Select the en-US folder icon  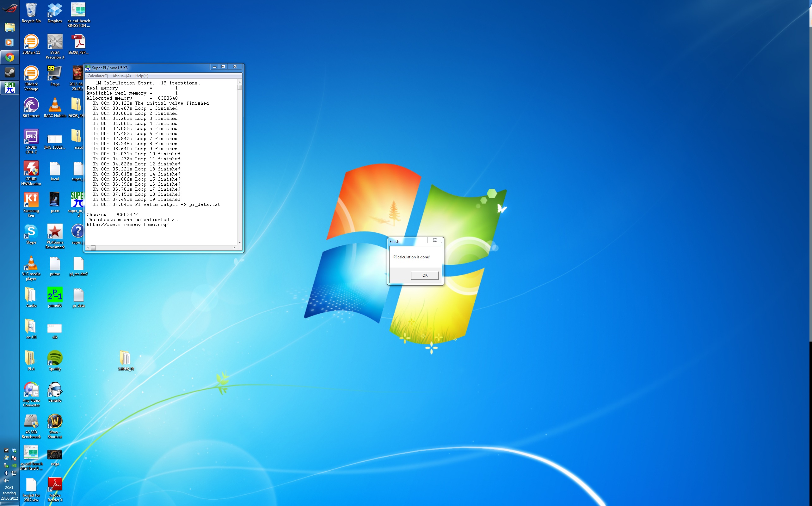[x=31, y=329]
